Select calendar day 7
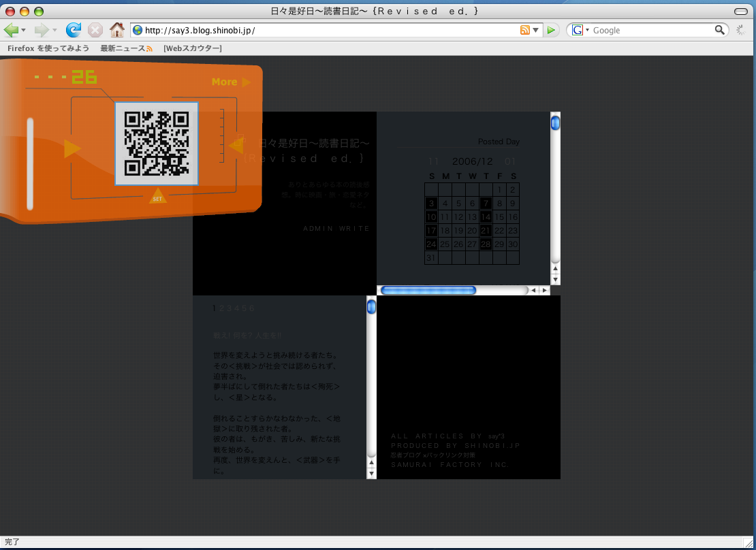756x550 pixels. [x=486, y=204]
